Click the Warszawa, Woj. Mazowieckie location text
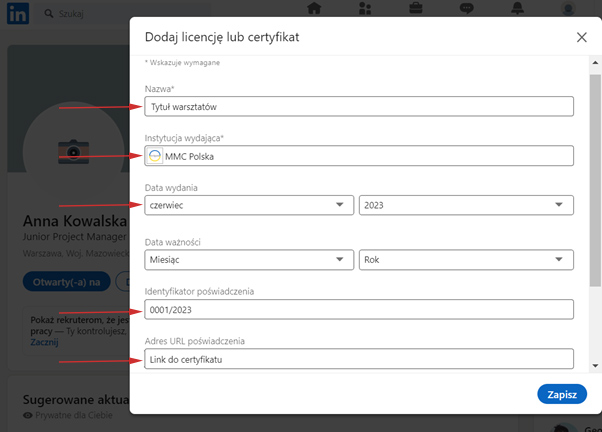Viewport: 602px width, 432px height. pos(76,254)
